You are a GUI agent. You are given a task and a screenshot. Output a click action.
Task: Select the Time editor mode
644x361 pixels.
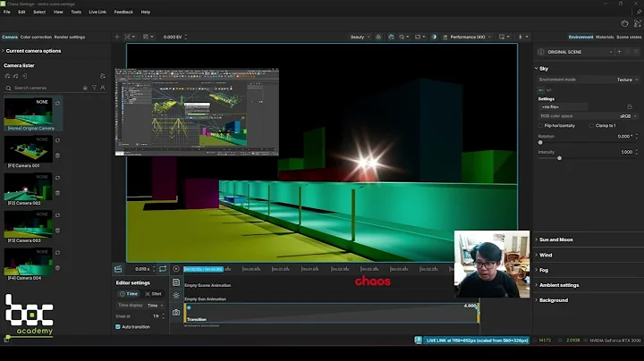tap(129, 294)
